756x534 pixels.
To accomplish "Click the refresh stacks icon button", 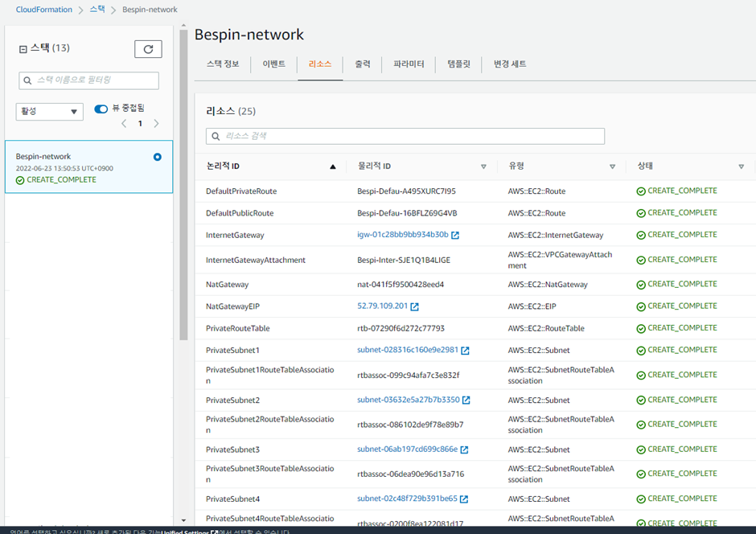I will coord(148,49).
